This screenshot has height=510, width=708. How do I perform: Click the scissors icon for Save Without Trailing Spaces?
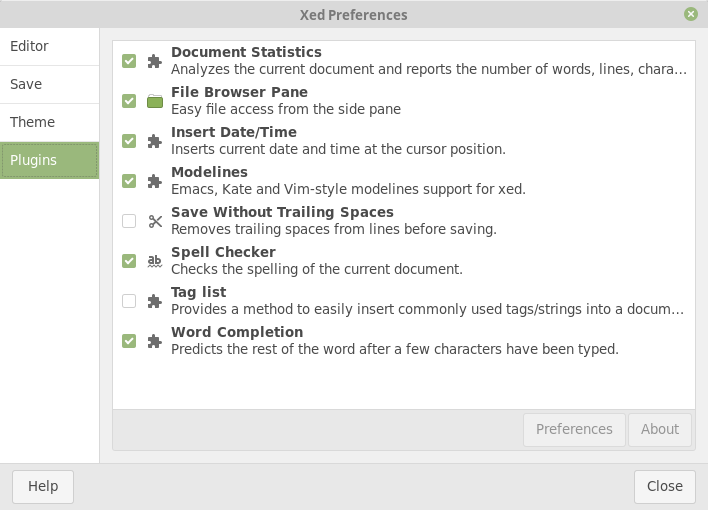(154, 221)
